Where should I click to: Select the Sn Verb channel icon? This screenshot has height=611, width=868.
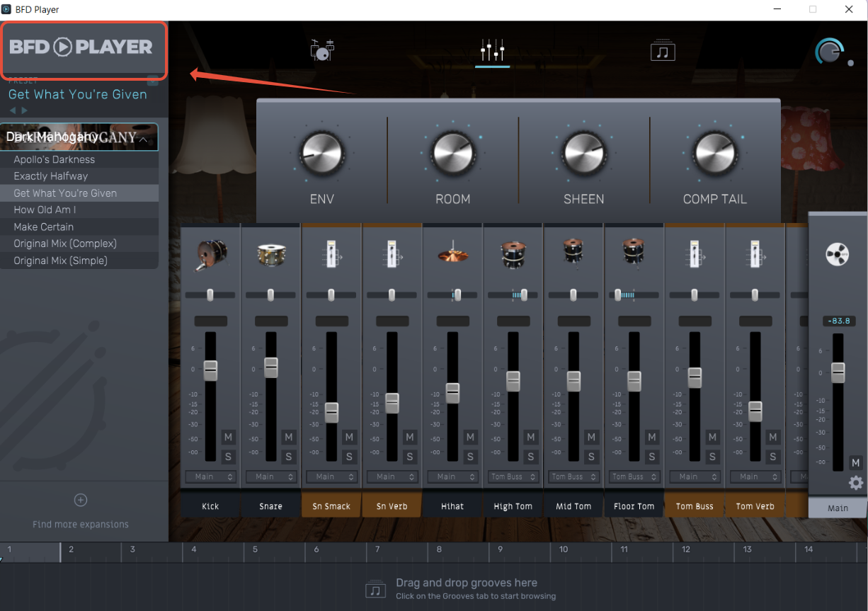click(392, 255)
